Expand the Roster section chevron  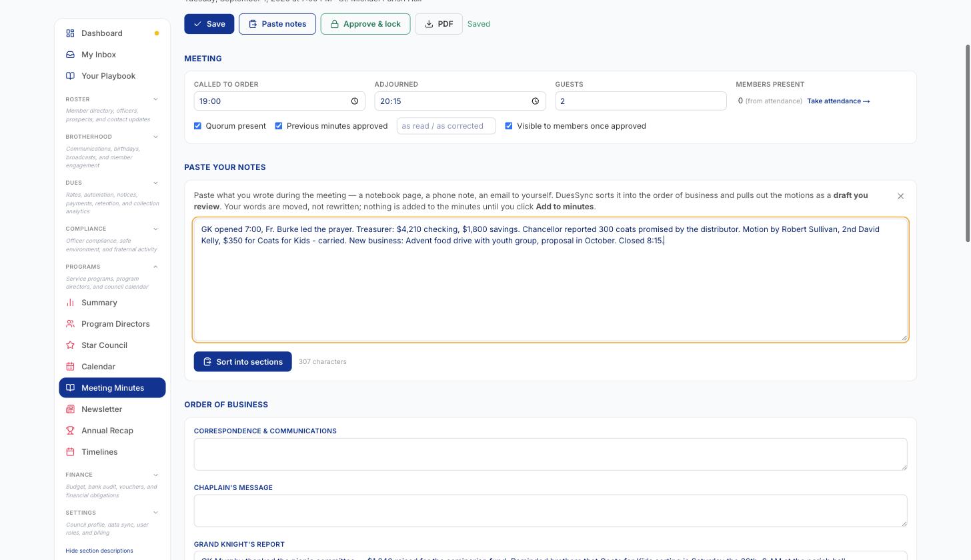point(155,99)
